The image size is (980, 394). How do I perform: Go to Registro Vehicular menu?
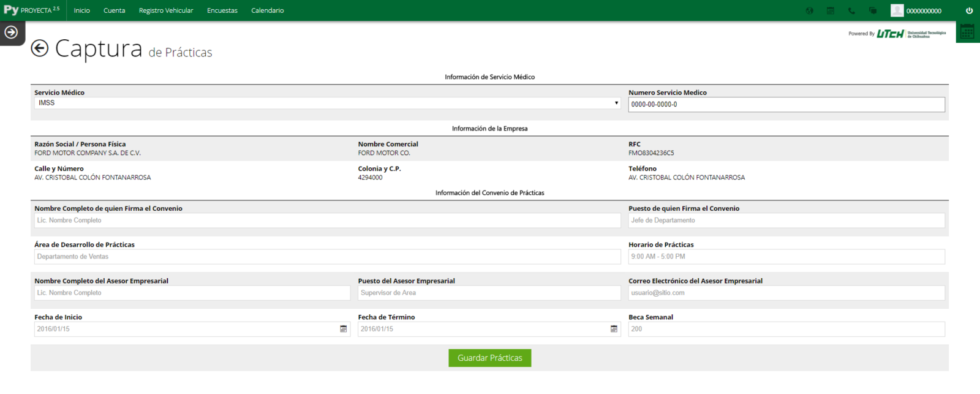166,10
